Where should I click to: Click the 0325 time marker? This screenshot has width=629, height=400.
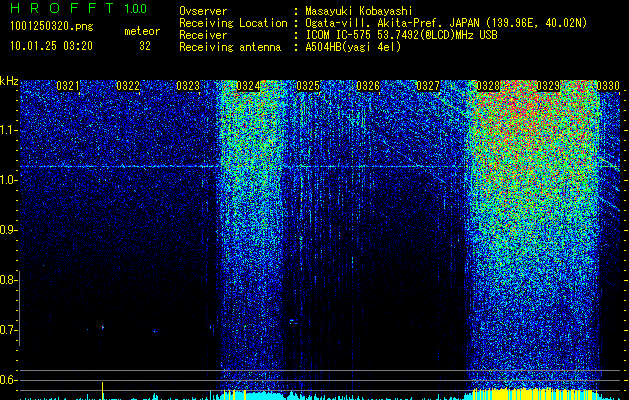tap(308, 85)
